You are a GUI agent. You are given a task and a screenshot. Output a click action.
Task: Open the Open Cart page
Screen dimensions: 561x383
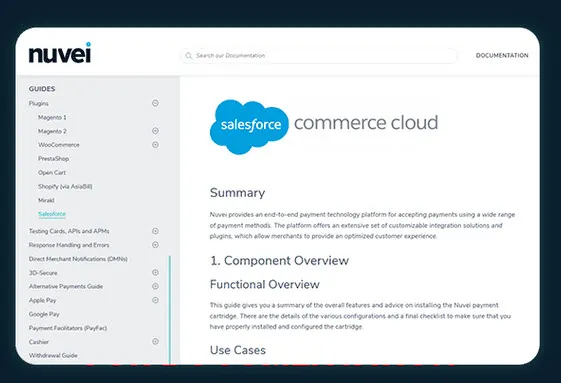click(52, 173)
